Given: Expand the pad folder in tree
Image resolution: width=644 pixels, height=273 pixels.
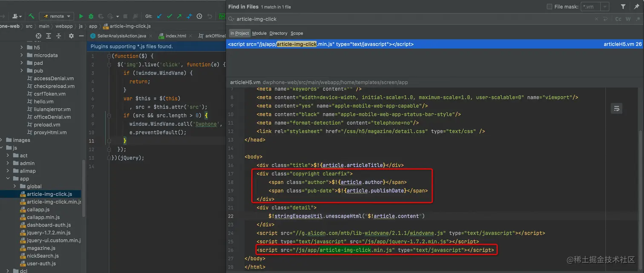Looking at the screenshot, I should tap(22, 63).
